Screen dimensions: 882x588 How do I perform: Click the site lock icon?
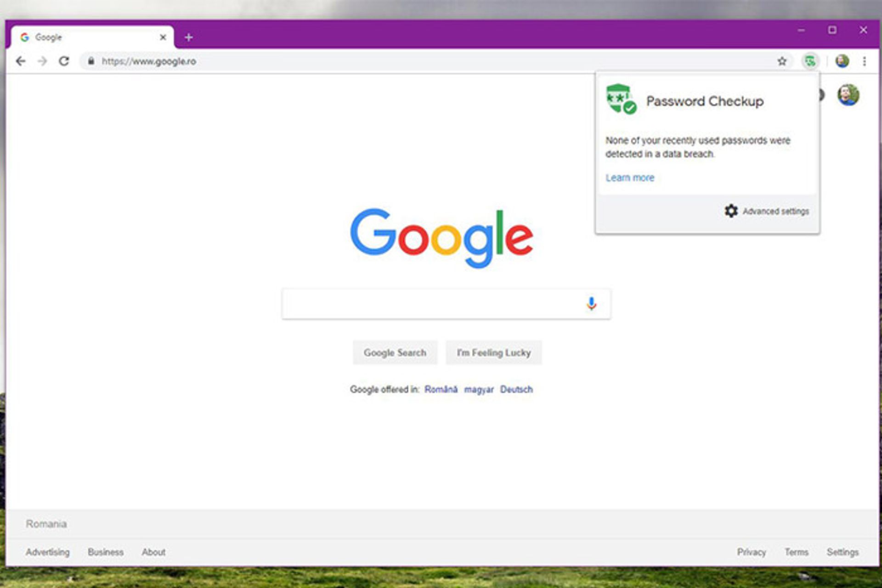tap(91, 61)
